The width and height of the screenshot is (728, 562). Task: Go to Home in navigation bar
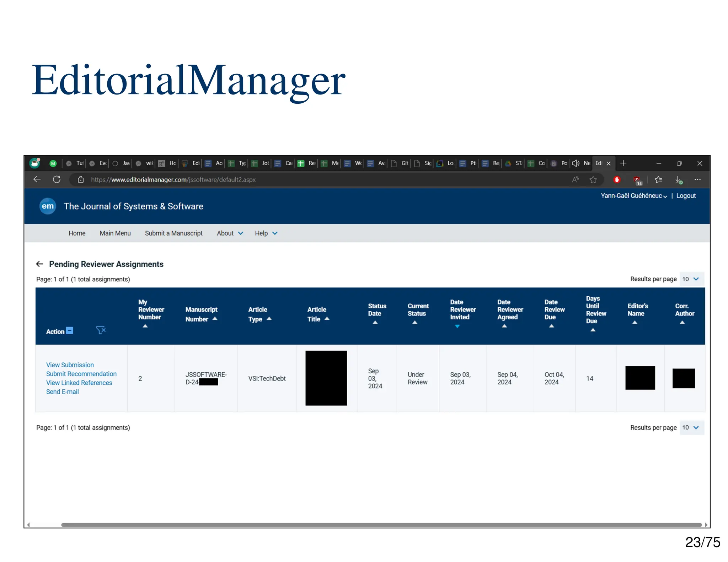pyautogui.click(x=77, y=233)
